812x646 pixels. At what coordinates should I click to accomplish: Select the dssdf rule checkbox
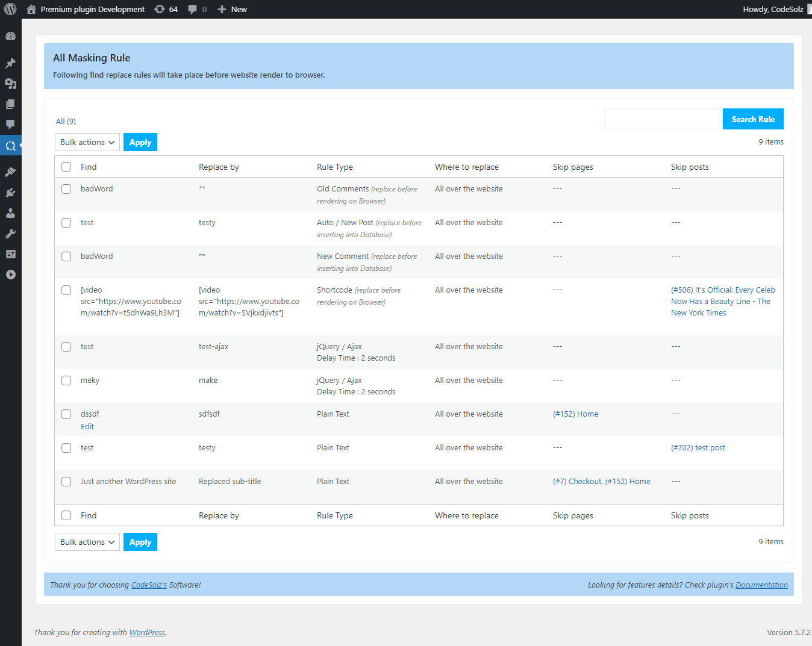(66, 414)
